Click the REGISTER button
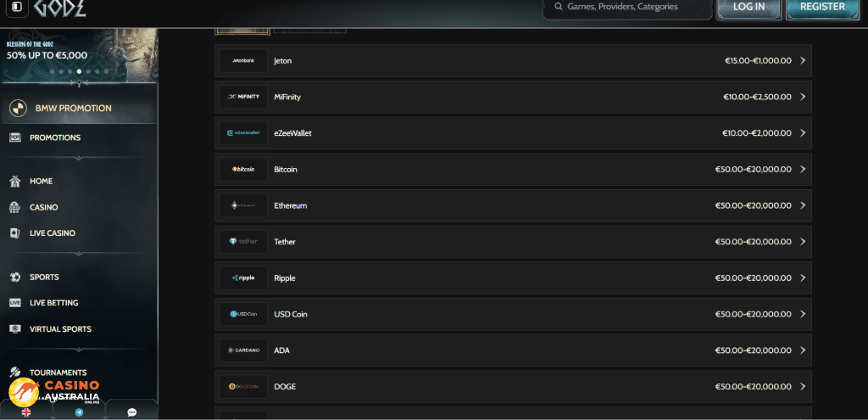Screen dimensions: 868x420 click(822, 8)
